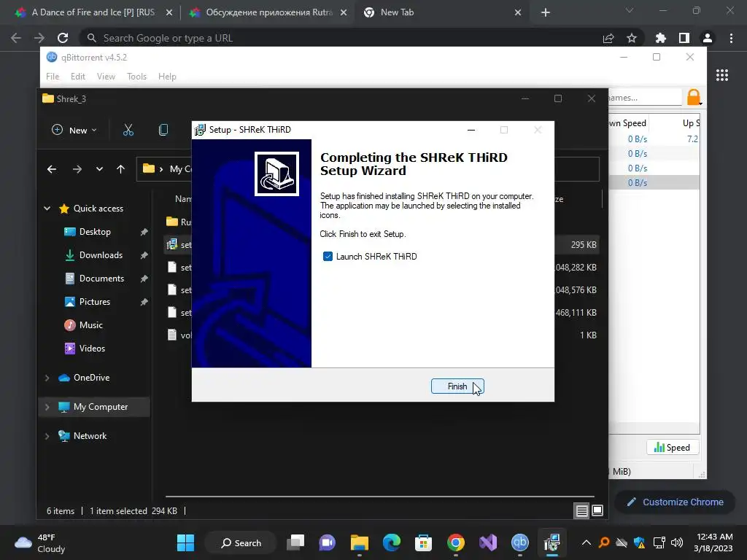Open Chrome tab search dropdown arrow
747x560 pixels.
[x=630, y=10]
